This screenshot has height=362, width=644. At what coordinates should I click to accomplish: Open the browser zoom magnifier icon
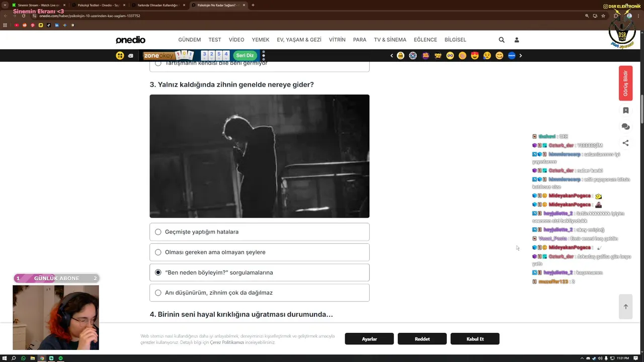[x=587, y=16]
